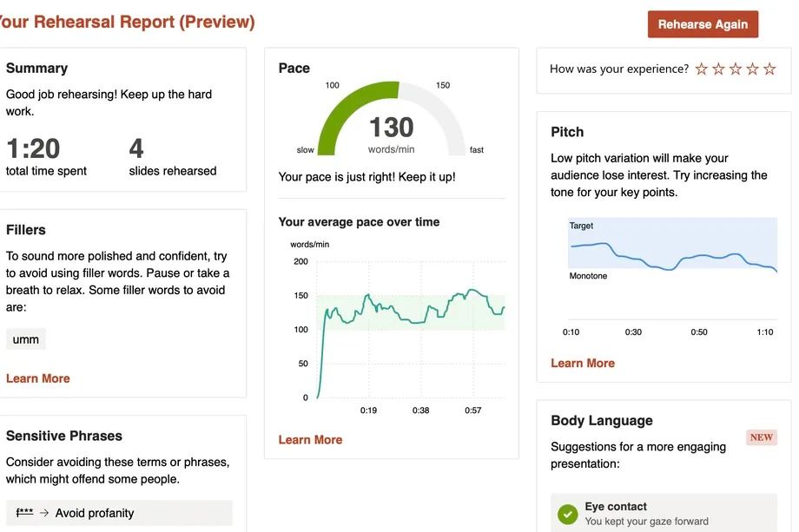The image size is (799, 532).
Task: Toggle the fourth rating star
Action: click(752, 68)
